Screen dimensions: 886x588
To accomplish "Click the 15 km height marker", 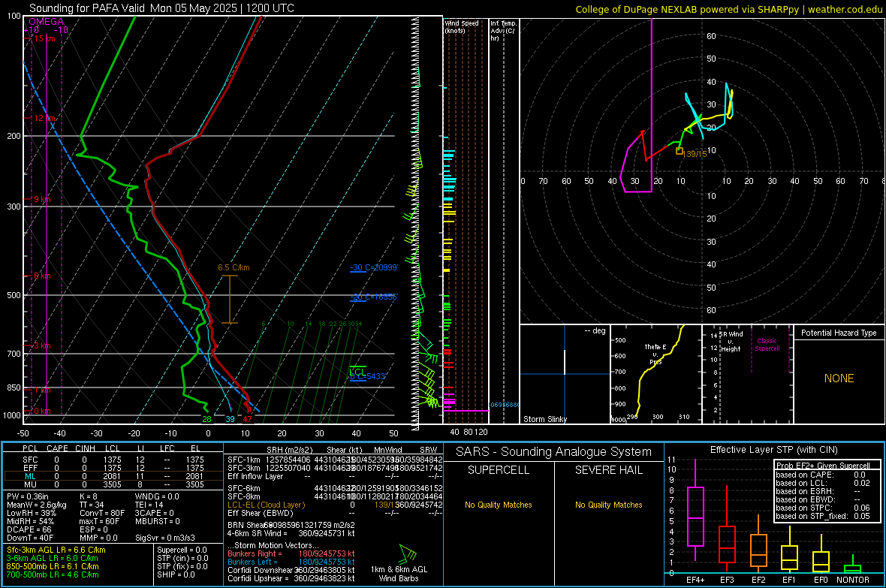I will (44, 38).
